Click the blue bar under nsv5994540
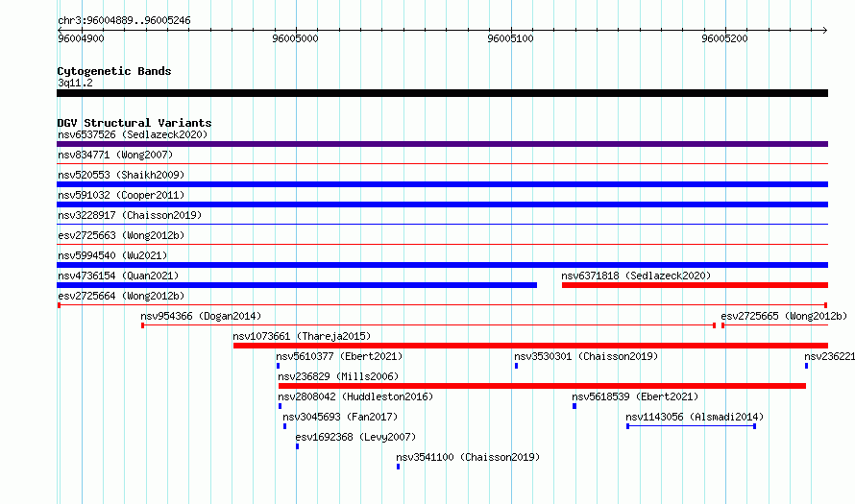Image resolution: width=855 pixels, height=504 pixels. (x=442, y=265)
